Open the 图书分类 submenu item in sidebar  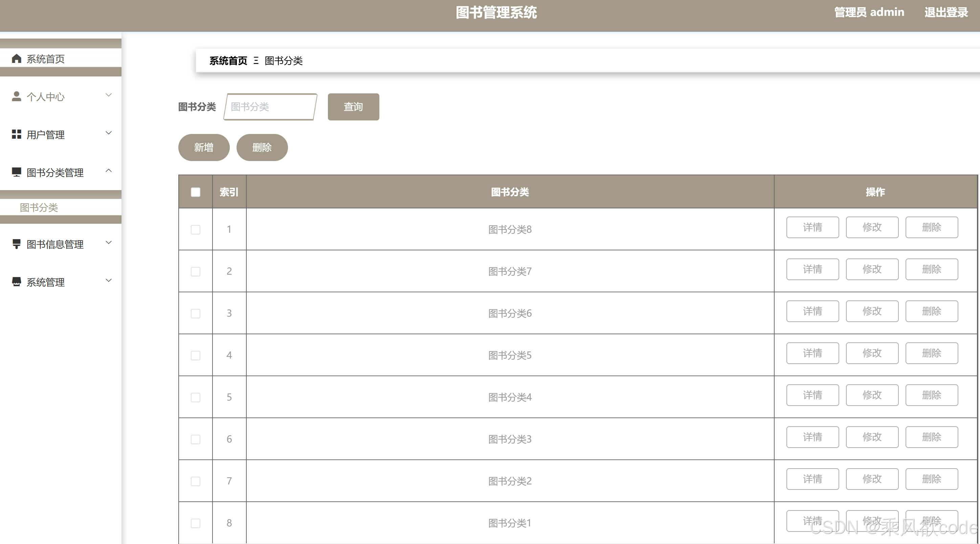coord(39,207)
